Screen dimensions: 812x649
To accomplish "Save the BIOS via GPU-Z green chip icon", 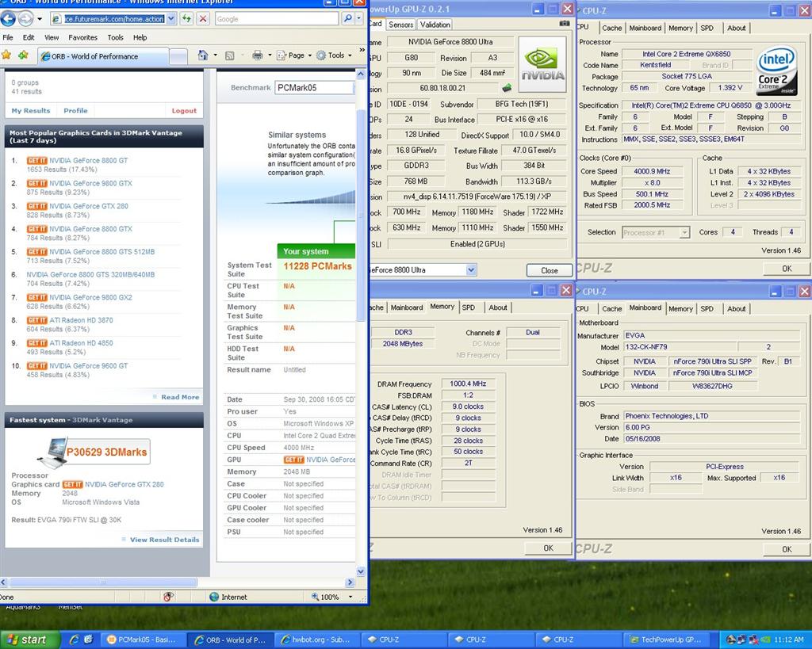I will tap(507, 88).
